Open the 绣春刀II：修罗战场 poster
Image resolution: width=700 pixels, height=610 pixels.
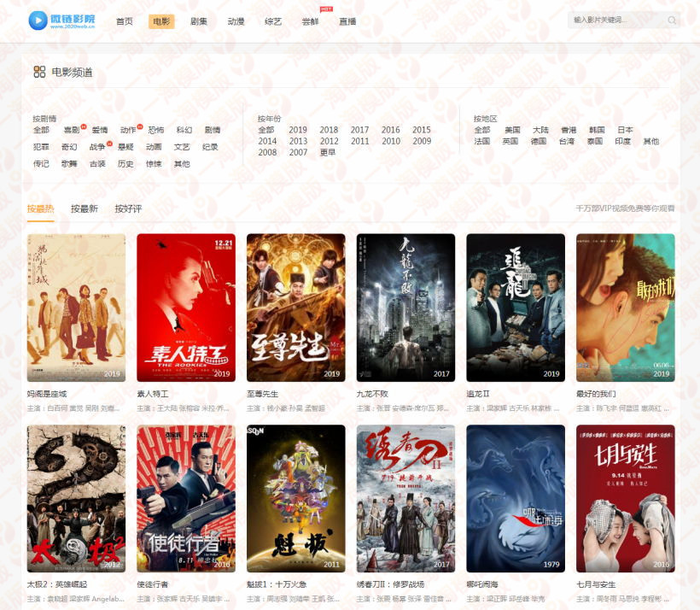tap(405, 498)
